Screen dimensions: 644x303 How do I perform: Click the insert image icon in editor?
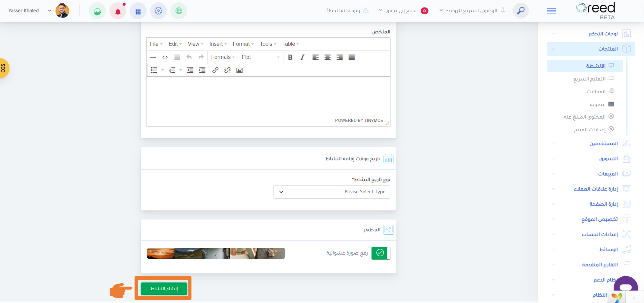(x=239, y=70)
